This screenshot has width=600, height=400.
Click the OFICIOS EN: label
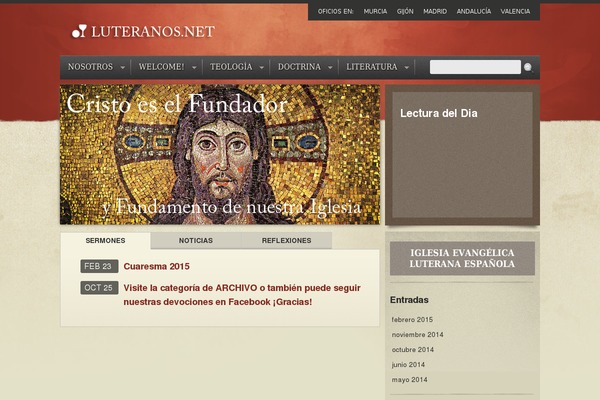[x=336, y=11]
